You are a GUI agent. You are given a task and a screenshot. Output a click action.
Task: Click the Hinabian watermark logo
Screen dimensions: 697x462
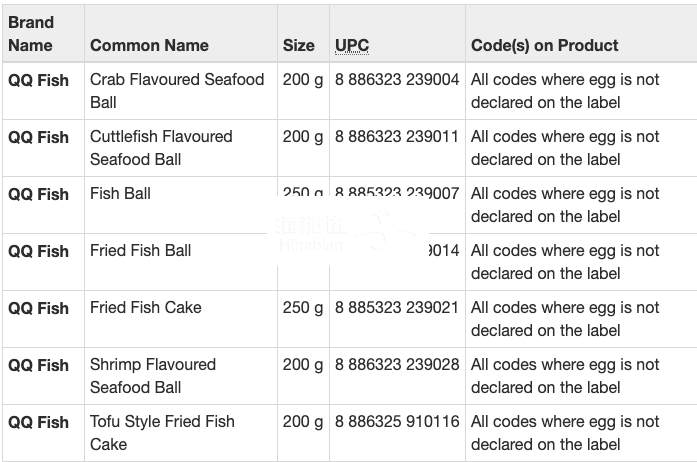[x=347, y=232]
